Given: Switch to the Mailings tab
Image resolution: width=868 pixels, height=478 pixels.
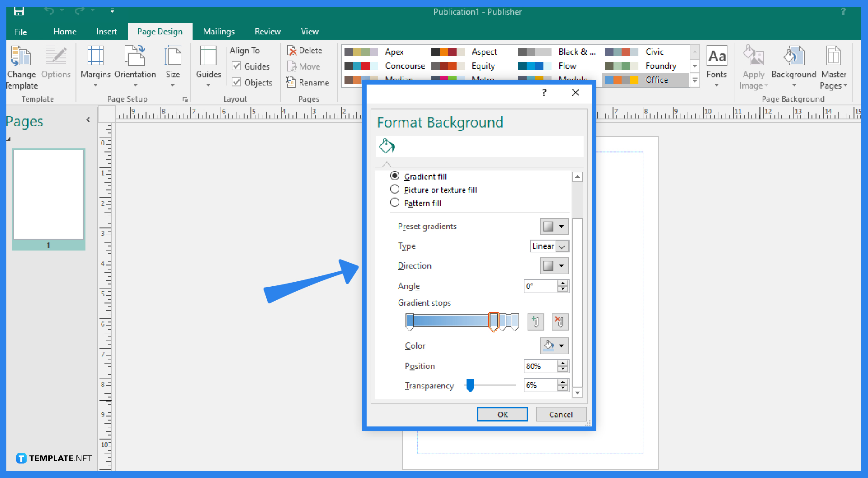Looking at the screenshot, I should click(x=219, y=31).
